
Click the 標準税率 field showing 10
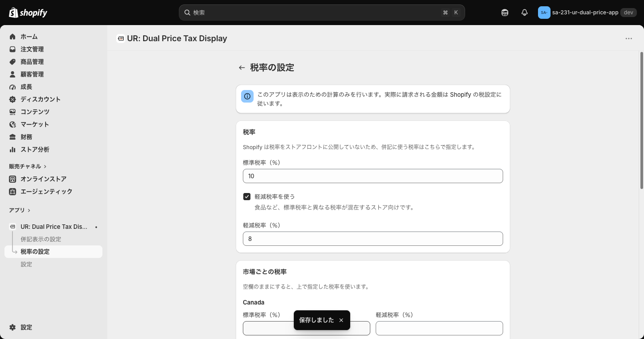pyautogui.click(x=373, y=176)
